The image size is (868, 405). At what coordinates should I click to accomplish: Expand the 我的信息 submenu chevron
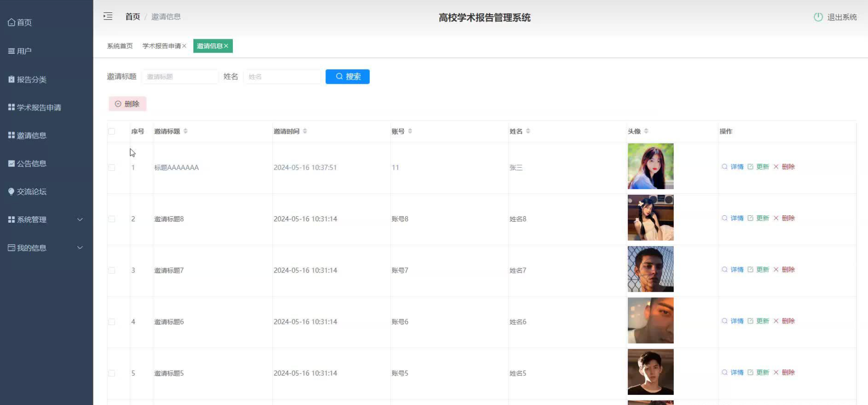point(80,248)
